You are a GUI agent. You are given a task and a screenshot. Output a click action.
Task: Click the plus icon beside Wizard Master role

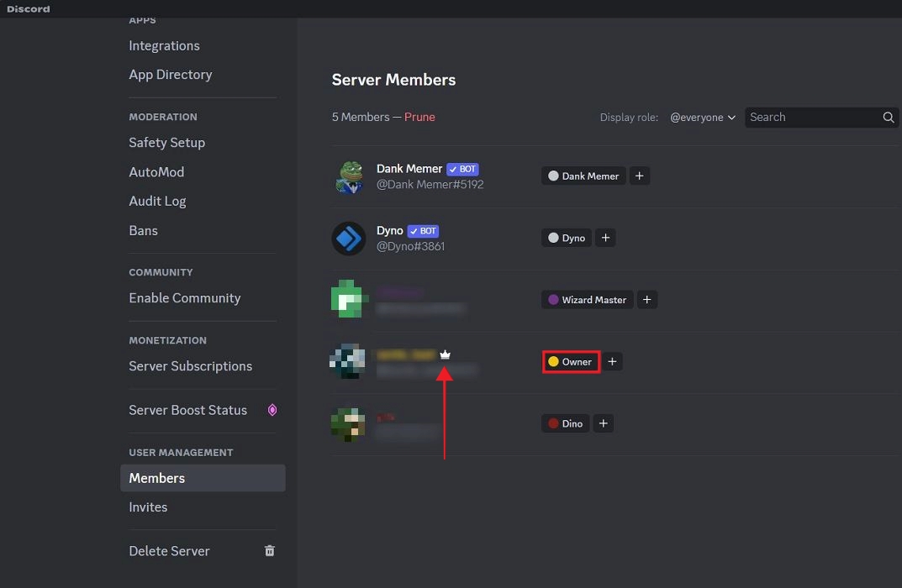pos(647,299)
